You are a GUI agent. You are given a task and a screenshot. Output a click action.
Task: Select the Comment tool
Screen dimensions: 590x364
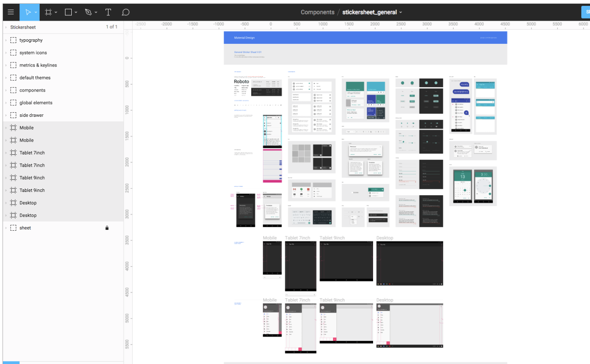pyautogui.click(x=125, y=12)
